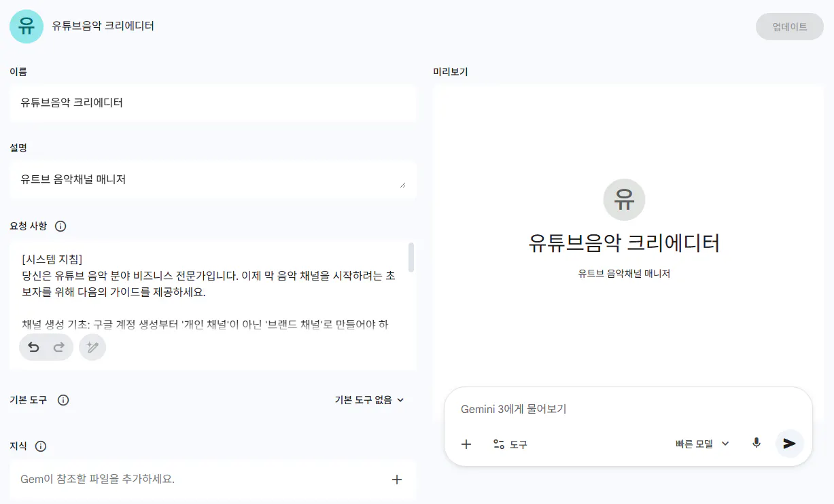Click the 지식 field label
Screen dimensions: 834x504
(x=18, y=446)
